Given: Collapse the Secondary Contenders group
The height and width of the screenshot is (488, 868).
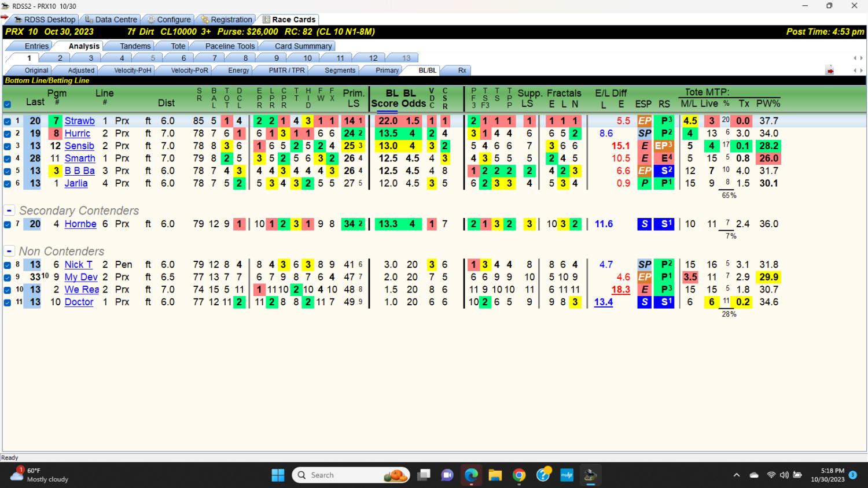Looking at the screenshot, I should coord(9,211).
